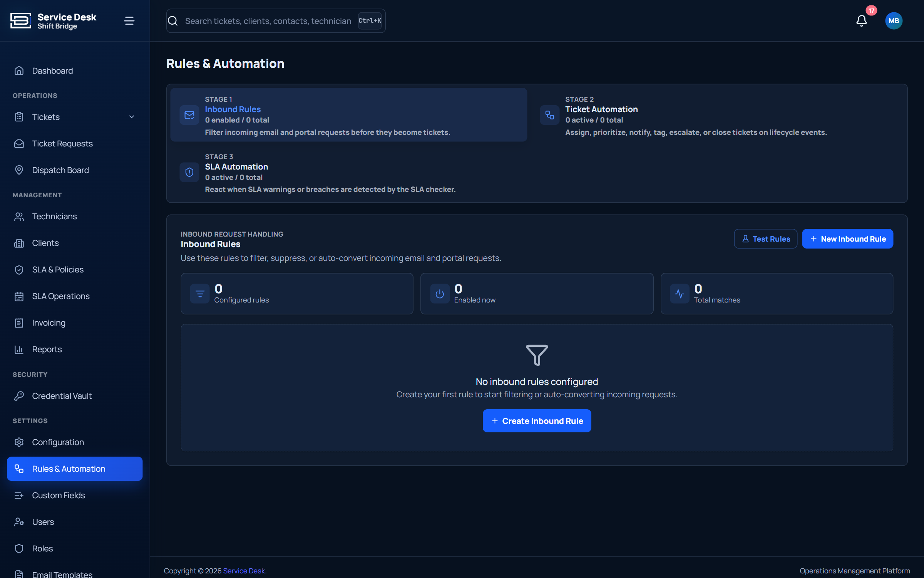Image resolution: width=924 pixels, height=578 pixels.
Task: Open the Service Desk footer link
Action: point(244,571)
